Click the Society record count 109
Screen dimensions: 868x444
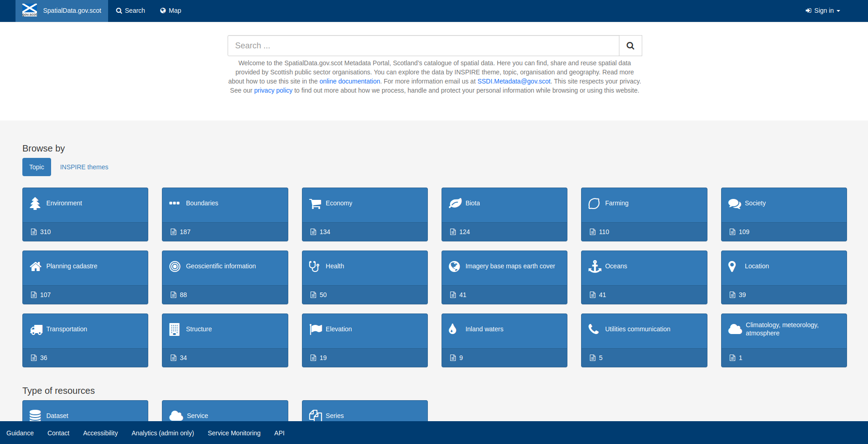pyautogui.click(x=744, y=232)
